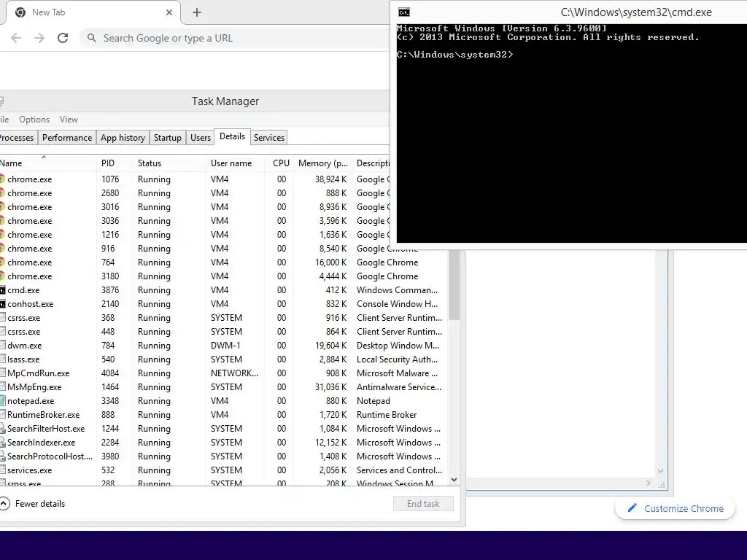Click the pencil icon on Customize Chrome
747x560 pixels.
point(632,508)
